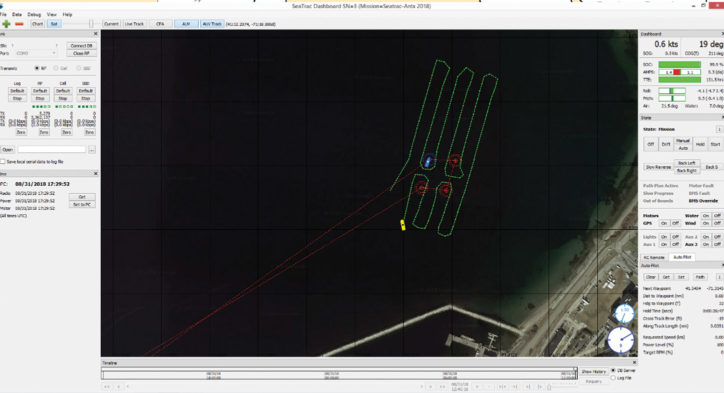Toggle the AUV Track toolbar button
This screenshot has height=393, width=724.
click(x=212, y=24)
